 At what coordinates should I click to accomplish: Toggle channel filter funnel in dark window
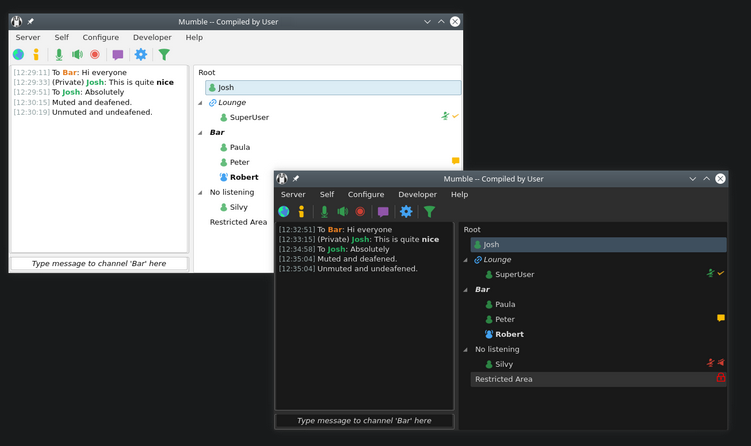tap(430, 212)
